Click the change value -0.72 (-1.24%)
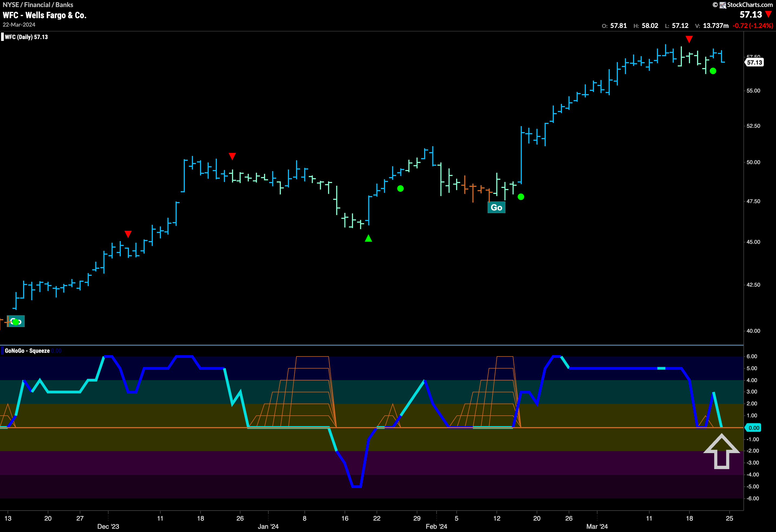776x532 pixels. click(753, 26)
